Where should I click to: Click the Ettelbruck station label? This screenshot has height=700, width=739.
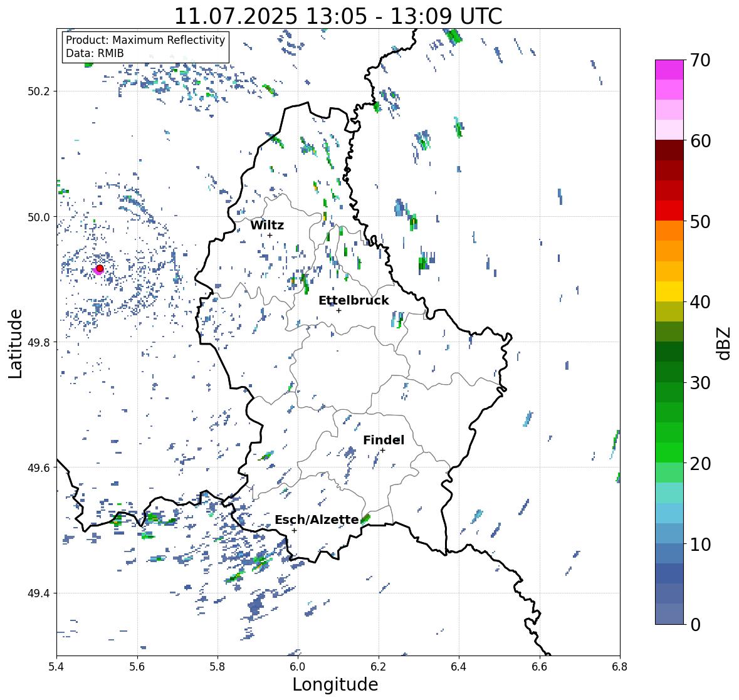(354, 301)
